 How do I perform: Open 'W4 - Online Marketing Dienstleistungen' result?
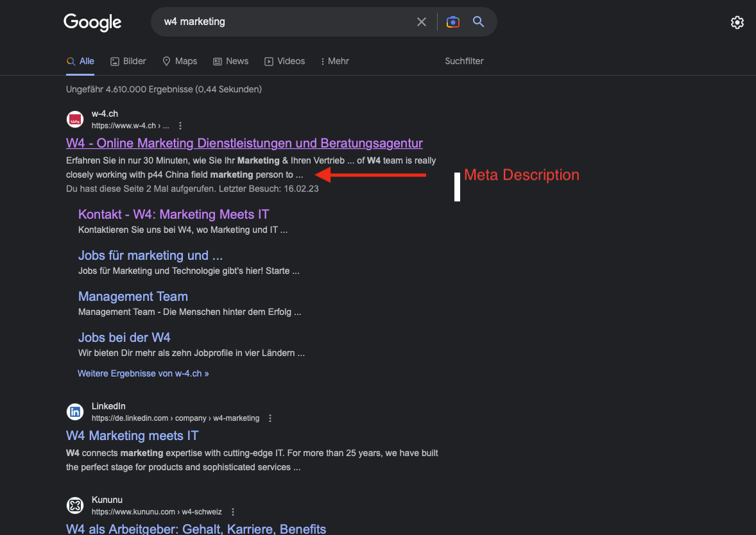(245, 143)
